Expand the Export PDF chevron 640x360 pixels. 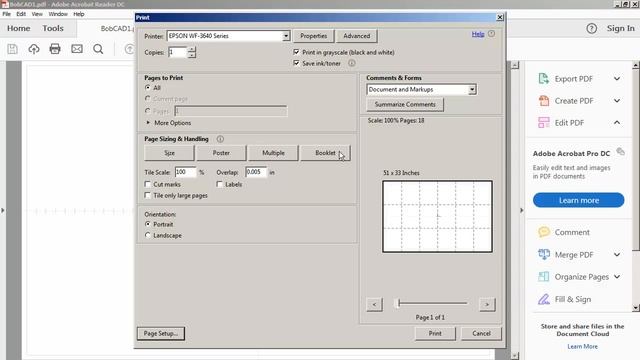click(x=617, y=78)
